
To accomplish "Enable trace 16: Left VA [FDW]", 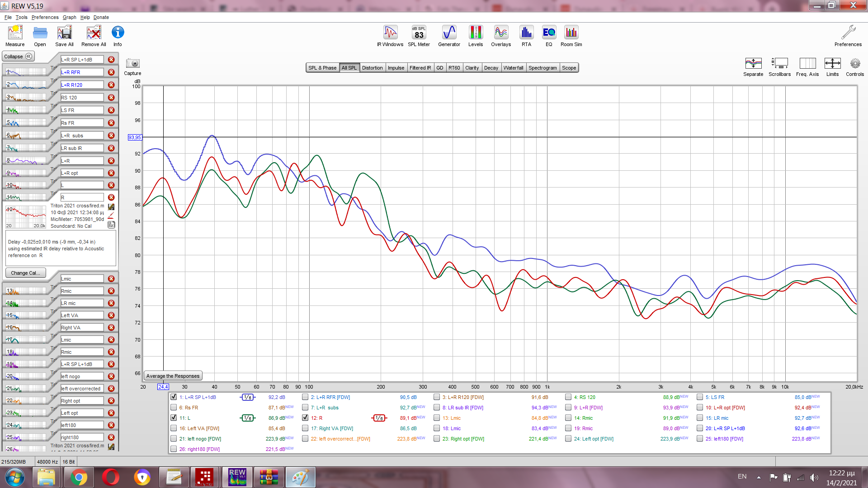I will point(174,428).
